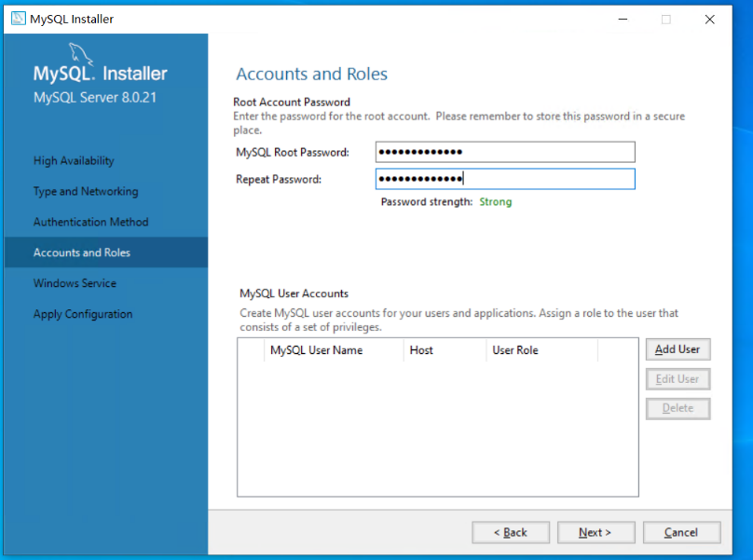This screenshot has height=560, width=753.
Task: Click the MySQL Server 8.0.21 text
Action: tap(95, 98)
